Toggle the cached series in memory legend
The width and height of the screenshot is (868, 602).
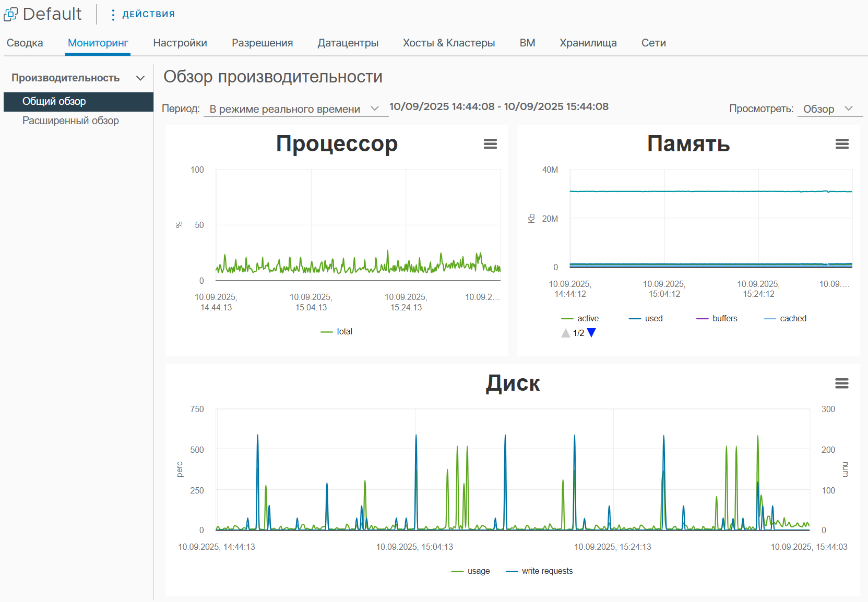(785, 318)
